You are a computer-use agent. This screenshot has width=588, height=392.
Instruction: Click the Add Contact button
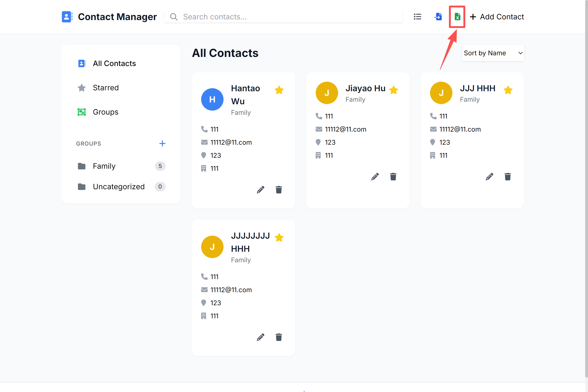click(x=497, y=17)
